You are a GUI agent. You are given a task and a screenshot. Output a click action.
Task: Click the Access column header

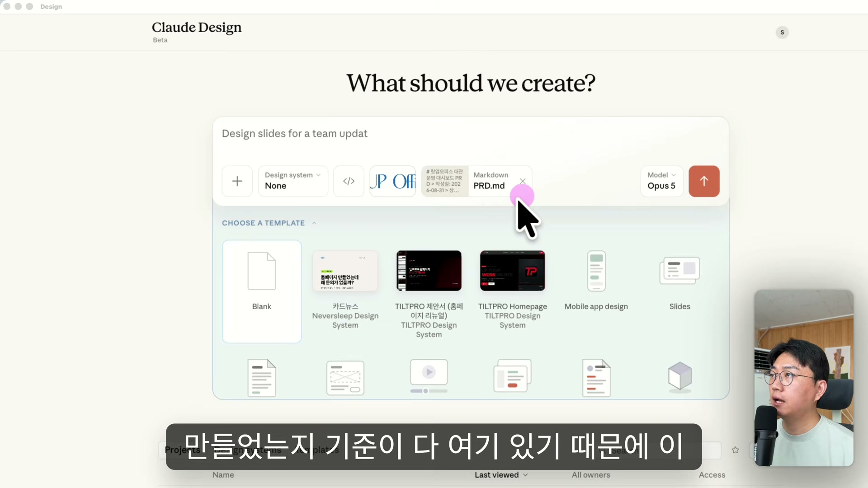(712, 475)
